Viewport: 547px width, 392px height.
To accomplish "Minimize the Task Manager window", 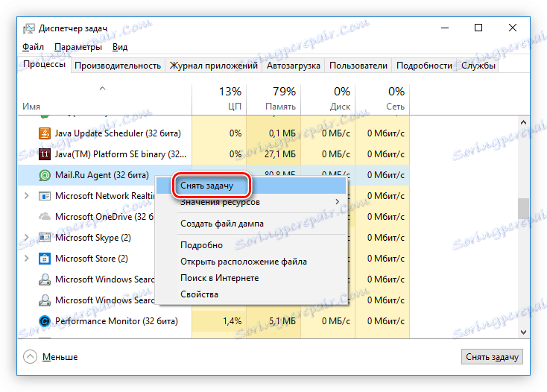I will [445, 28].
